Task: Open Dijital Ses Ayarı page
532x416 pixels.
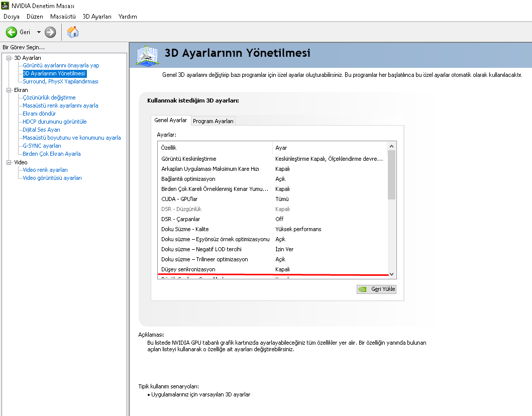Action: tap(41, 130)
